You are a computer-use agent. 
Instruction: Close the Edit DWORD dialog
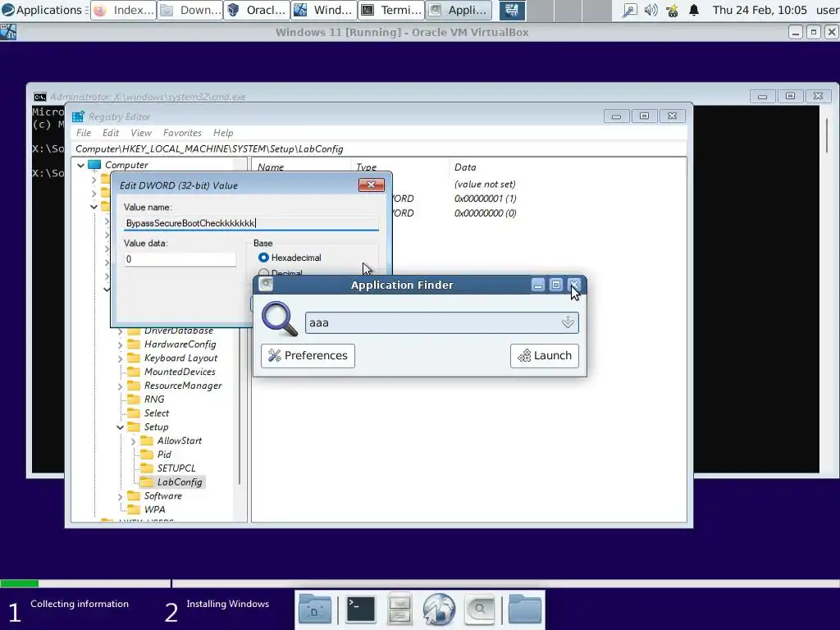372,185
